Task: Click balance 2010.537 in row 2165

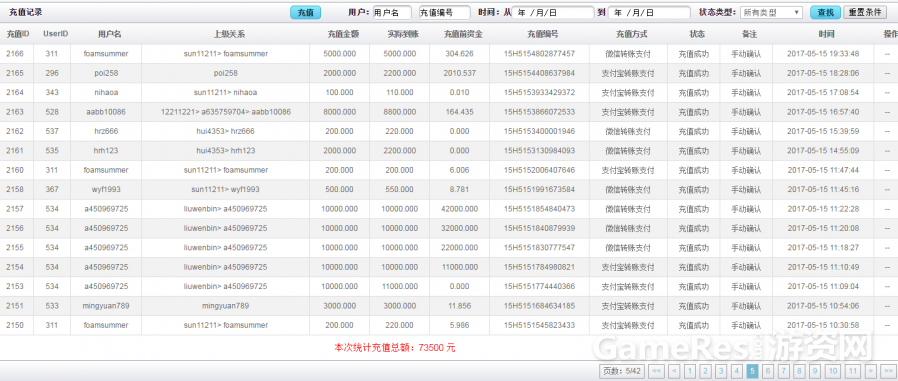Action: click(x=459, y=73)
